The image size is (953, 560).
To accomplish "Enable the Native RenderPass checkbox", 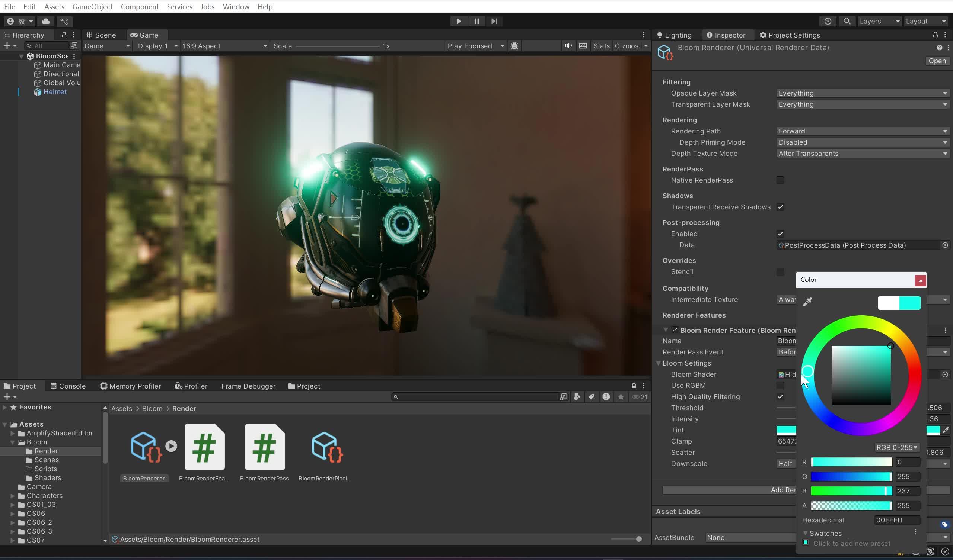I will 780,180.
